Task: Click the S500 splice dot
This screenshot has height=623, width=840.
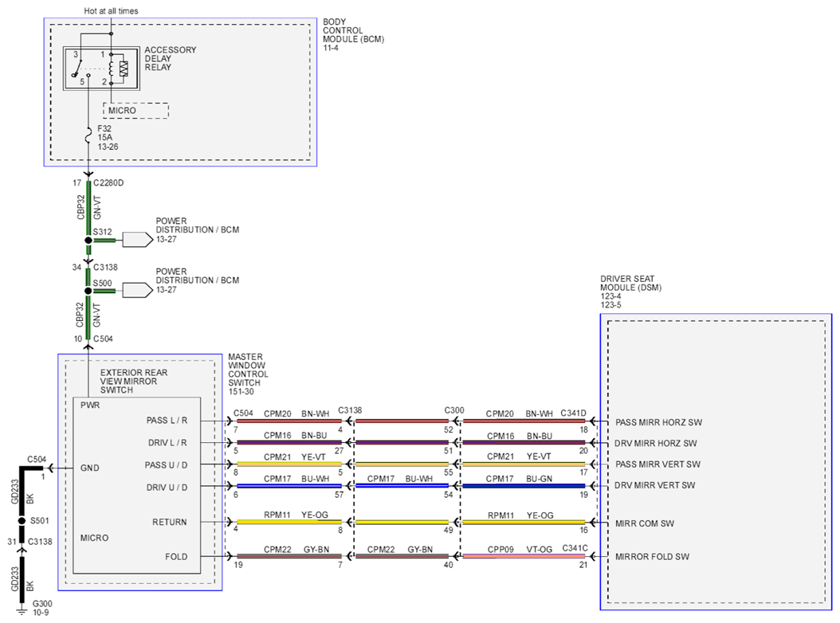Action: pyautogui.click(x=88, y=291)
